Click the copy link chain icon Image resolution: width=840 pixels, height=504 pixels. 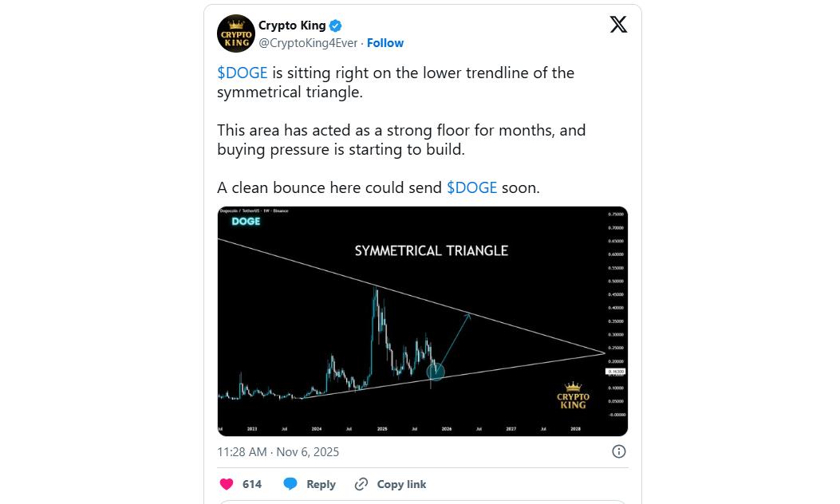pyautogui.click(x=361, y=484)
